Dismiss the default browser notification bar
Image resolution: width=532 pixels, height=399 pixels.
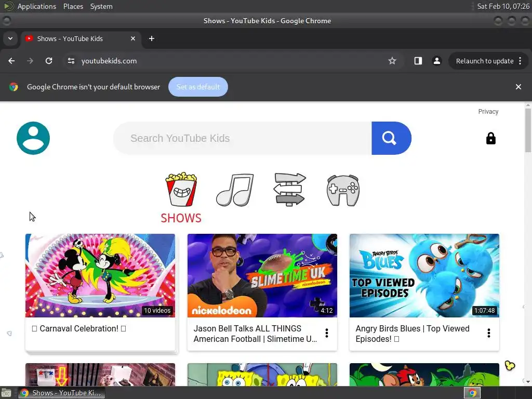[518, 87]
